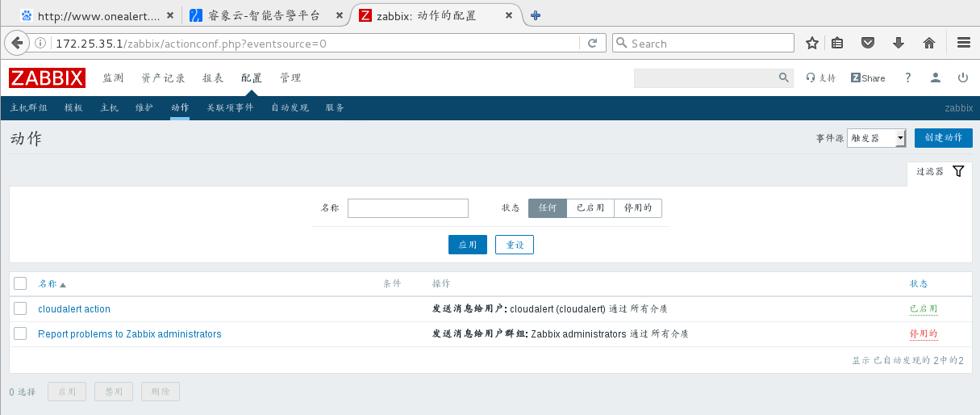Open Report problems to Zabbix administrators link
This screenshot has height=415, width=980.
point(130,334)
